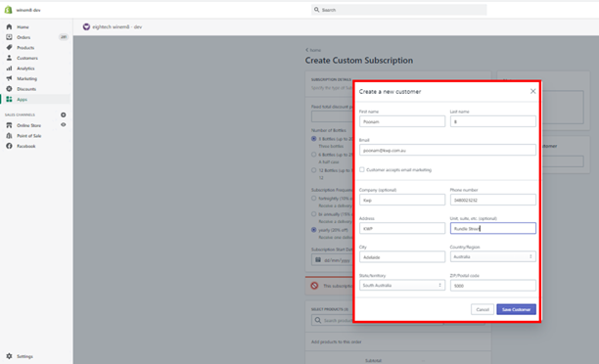Toggle Customer accepts email marketing checkbox
The height and width of the screenshot is (364, 599).
click(362, 169)
